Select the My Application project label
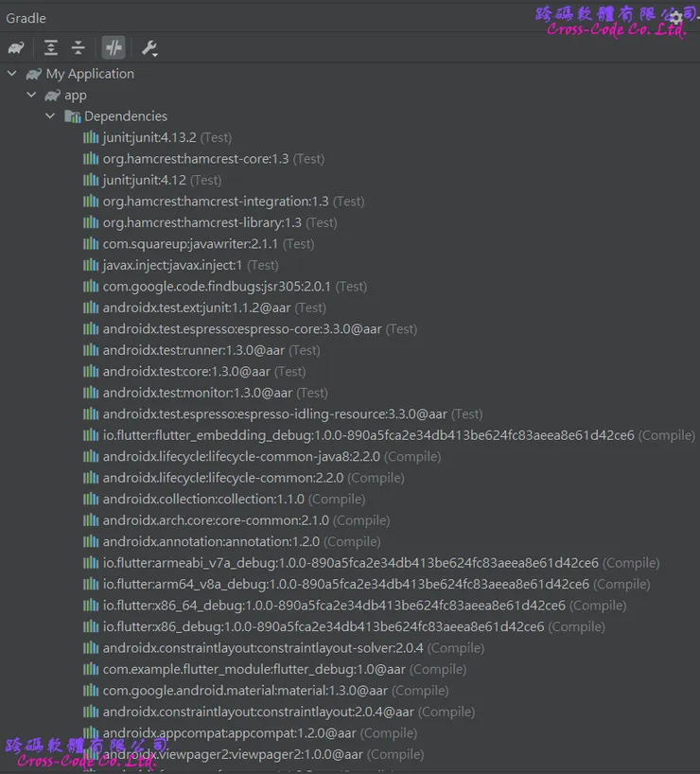 click(x=90, y=74)
